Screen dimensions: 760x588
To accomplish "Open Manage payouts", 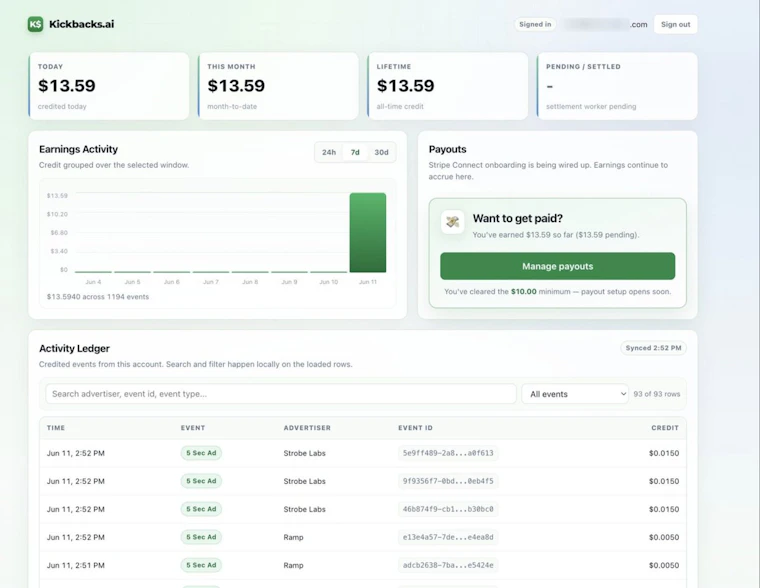I will click(557, 266).
